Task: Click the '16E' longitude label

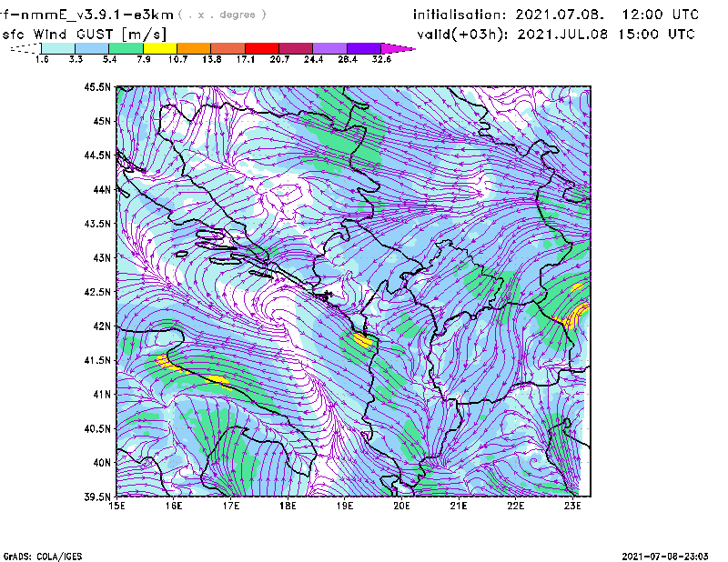Action: 174,506
